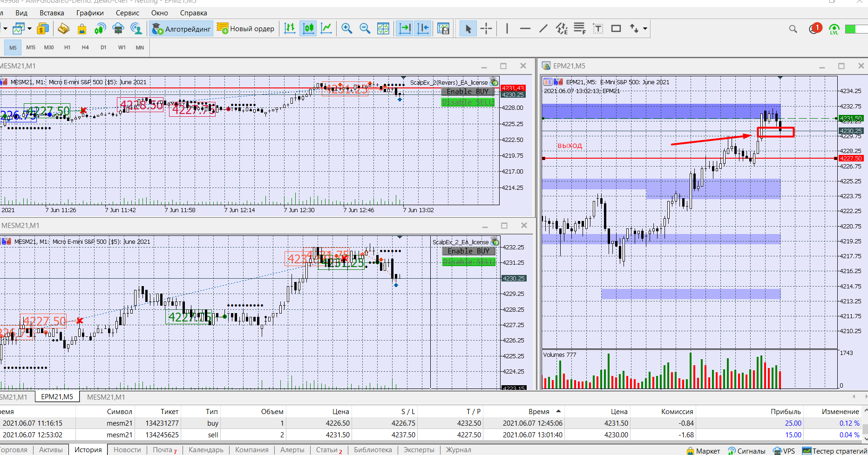868x455 pixels.
Task: Zoom out on the chart
Action: point(365,29)
